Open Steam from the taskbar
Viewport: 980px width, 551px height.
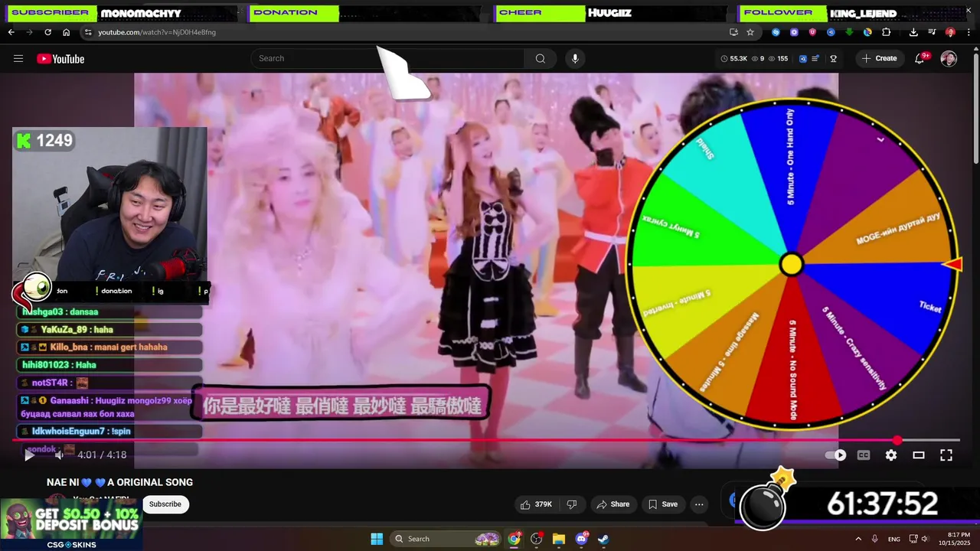pos(603,539)
